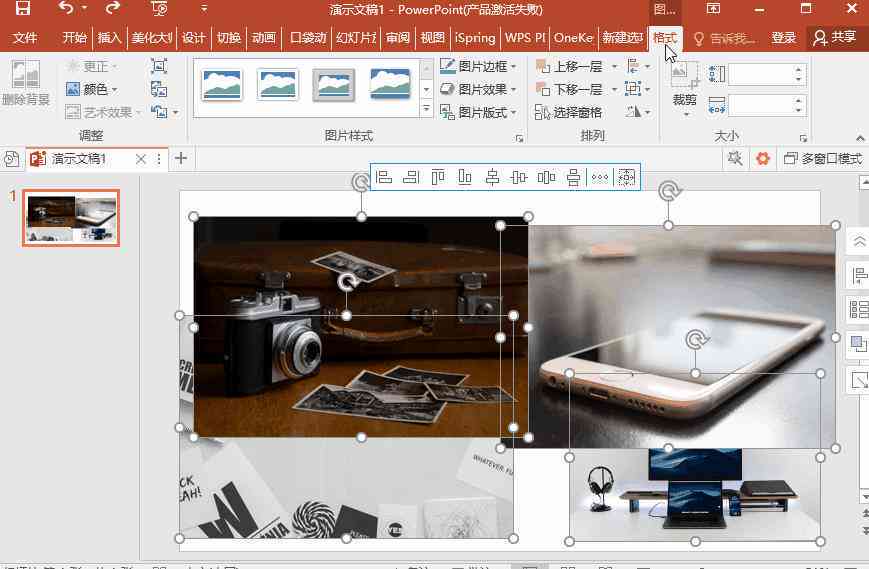Apply the first picture style thumbnail
Image resolution: width=869 pixels, height=569 pixels.
coord(221,85)
